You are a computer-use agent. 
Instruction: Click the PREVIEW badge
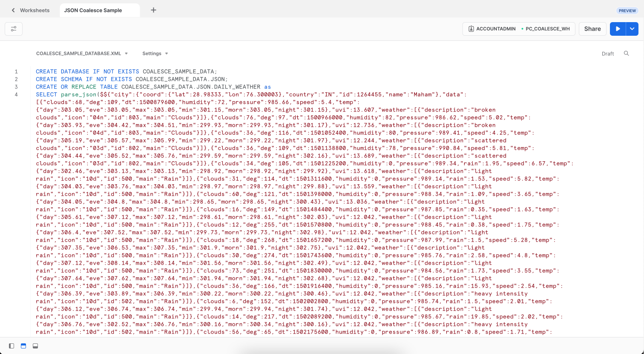pos(627,11)
